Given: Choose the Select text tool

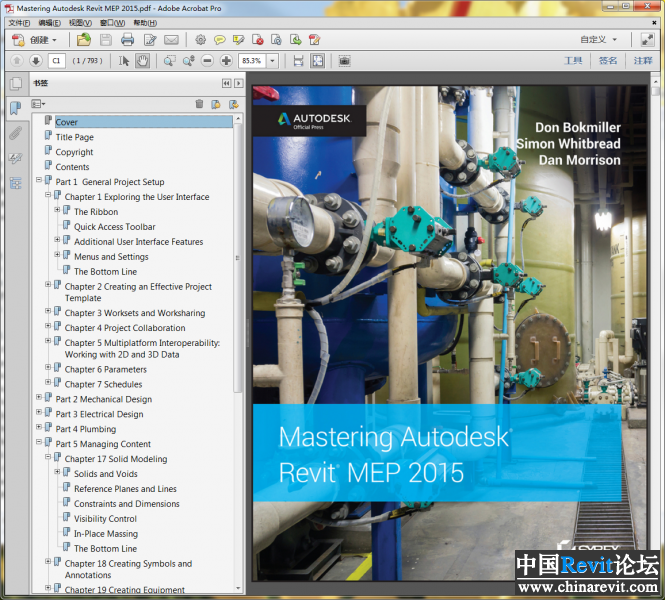Looking at the screenshot, I should 124,61.
